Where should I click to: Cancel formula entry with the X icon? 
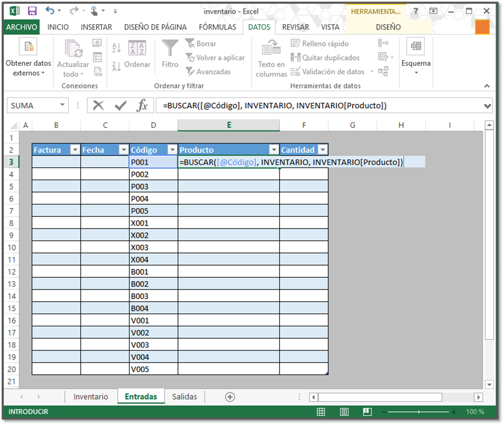[x=98, y=106]
